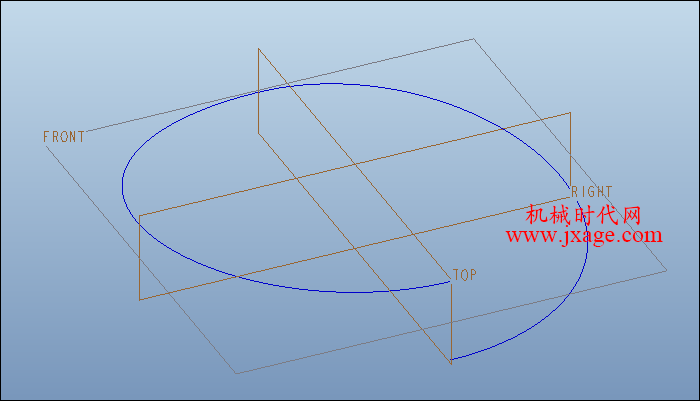Select the FRONT datum plane label
Image resolution: width=700 pixels, height=401 pixels.
(64, 137)
